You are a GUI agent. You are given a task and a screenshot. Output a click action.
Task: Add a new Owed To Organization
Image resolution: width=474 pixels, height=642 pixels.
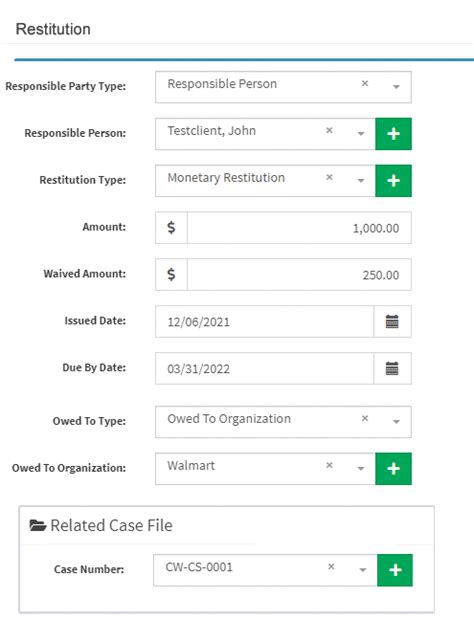click(393, 468)
